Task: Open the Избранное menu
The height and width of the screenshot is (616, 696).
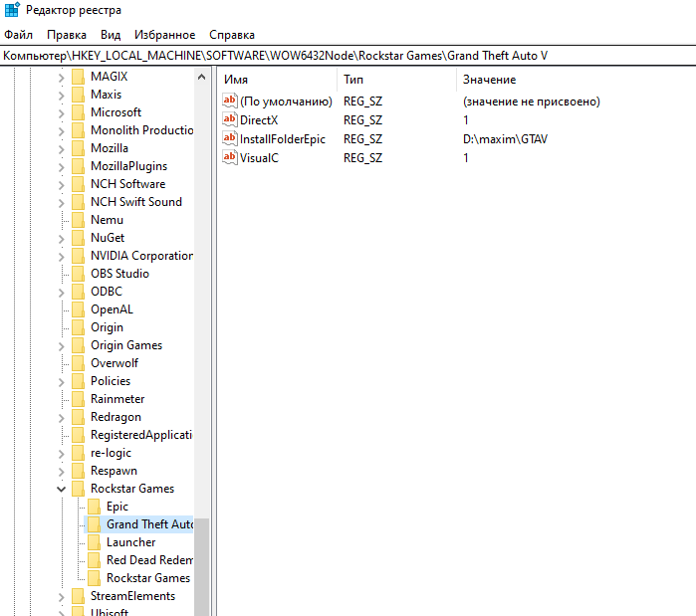Action: [x=164, y=35]
